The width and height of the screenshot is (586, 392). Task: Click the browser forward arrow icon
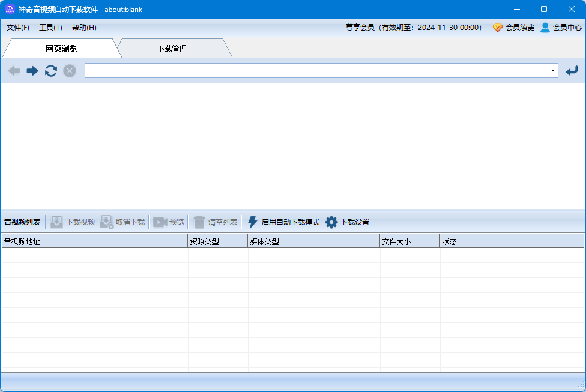32,71
